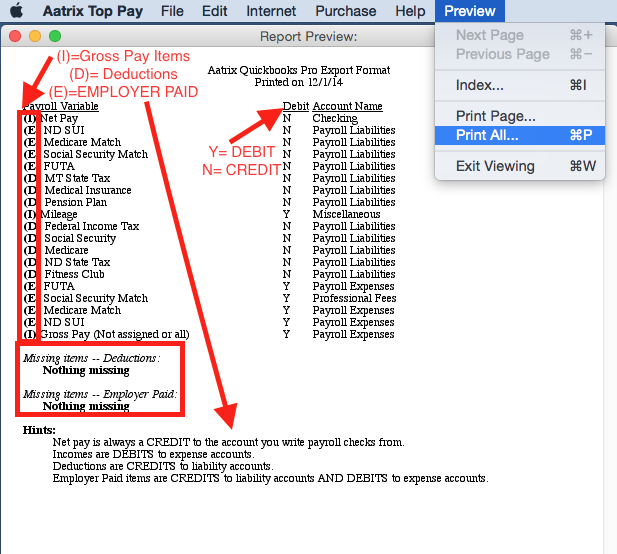Click the MT State Tax row

click(77, 178)
